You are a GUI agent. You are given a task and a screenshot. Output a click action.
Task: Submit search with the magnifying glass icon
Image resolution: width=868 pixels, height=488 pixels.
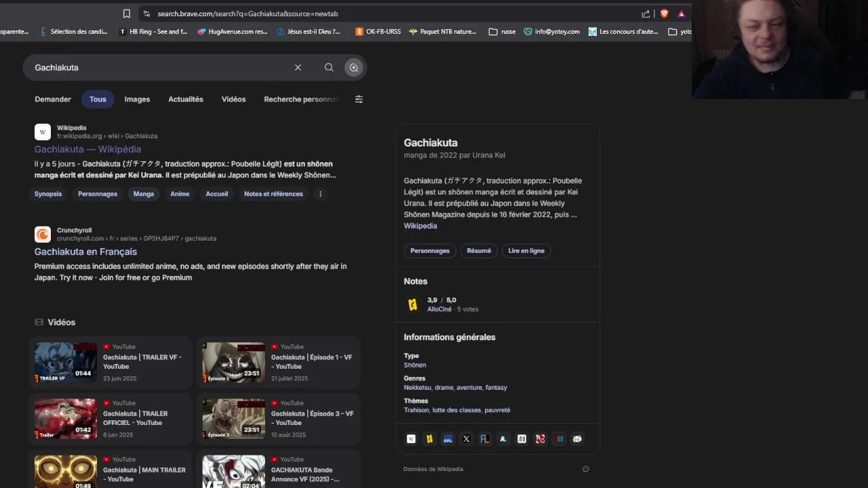click(329, 67)
